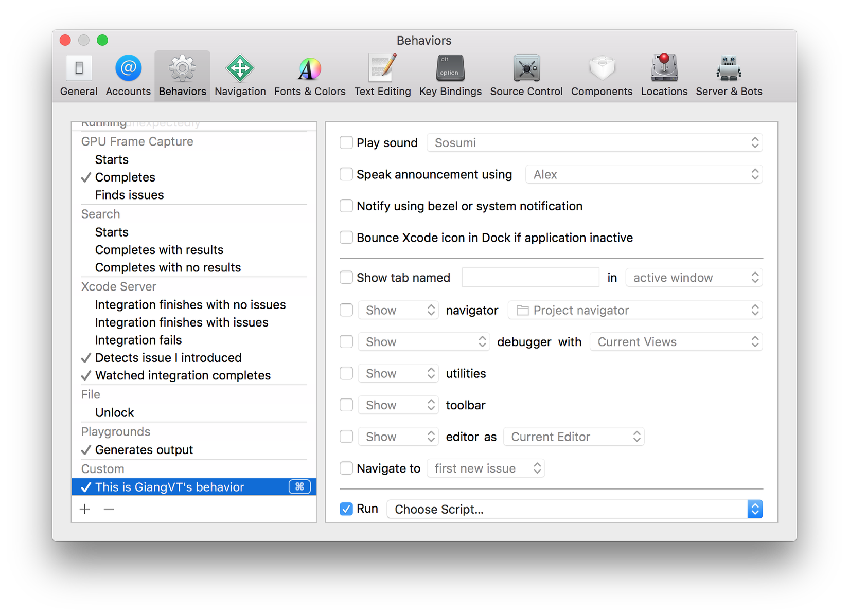Open the Current Views dropdown
Image resolution: width=849 pixels, height=616 pixels.
676,341
